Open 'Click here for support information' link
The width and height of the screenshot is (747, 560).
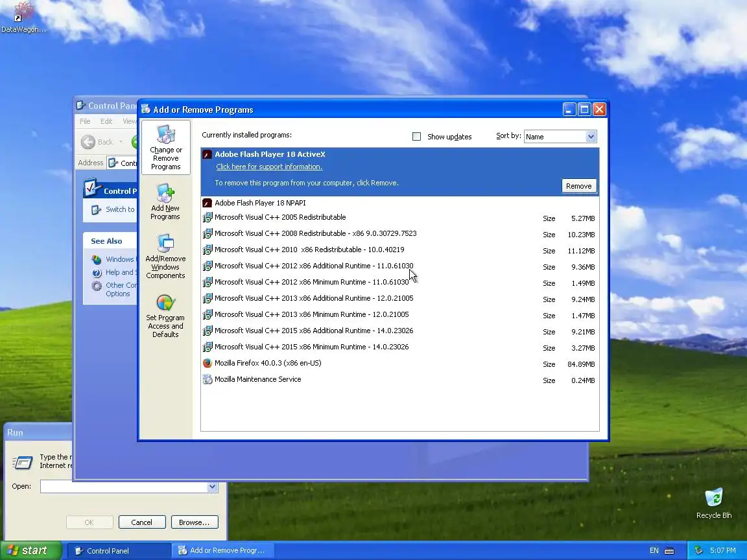[x=269, y=167]
